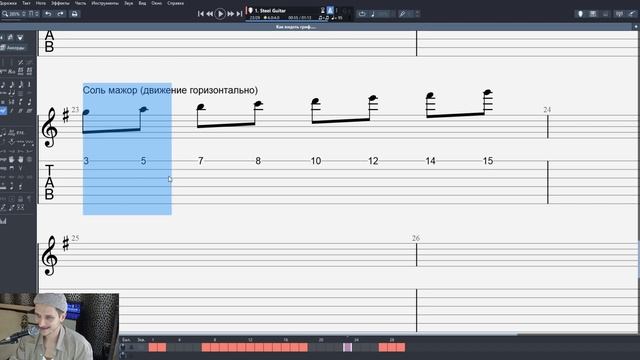Open the Эффекты menu
The width and height of the screenshot is (640, 360).
[x=60, y=3]
